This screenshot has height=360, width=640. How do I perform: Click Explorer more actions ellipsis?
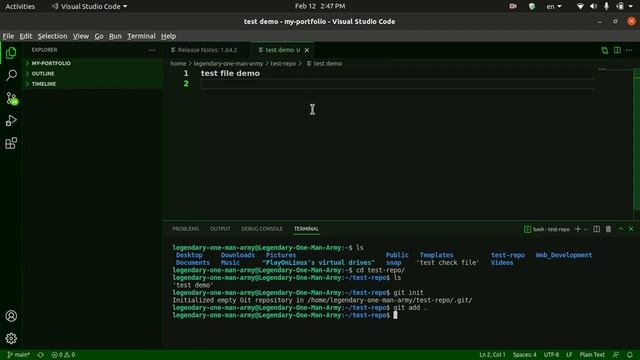tap(152, 50)
